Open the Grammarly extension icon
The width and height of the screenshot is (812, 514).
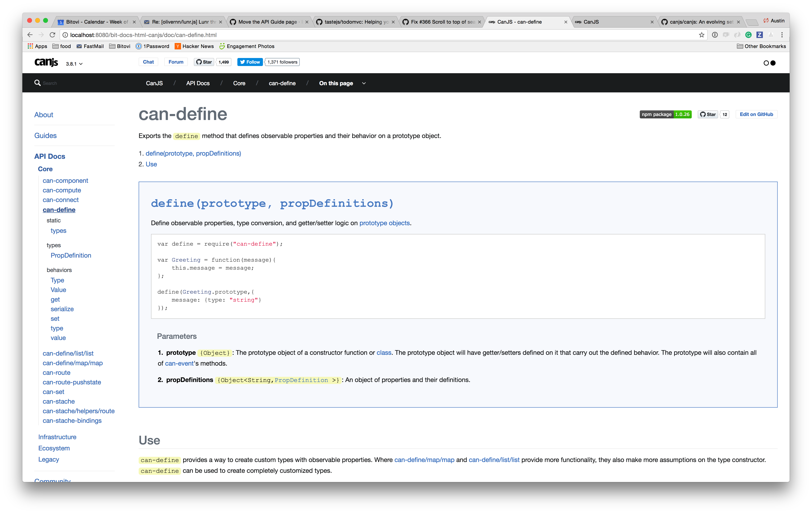tap(748, 35)
